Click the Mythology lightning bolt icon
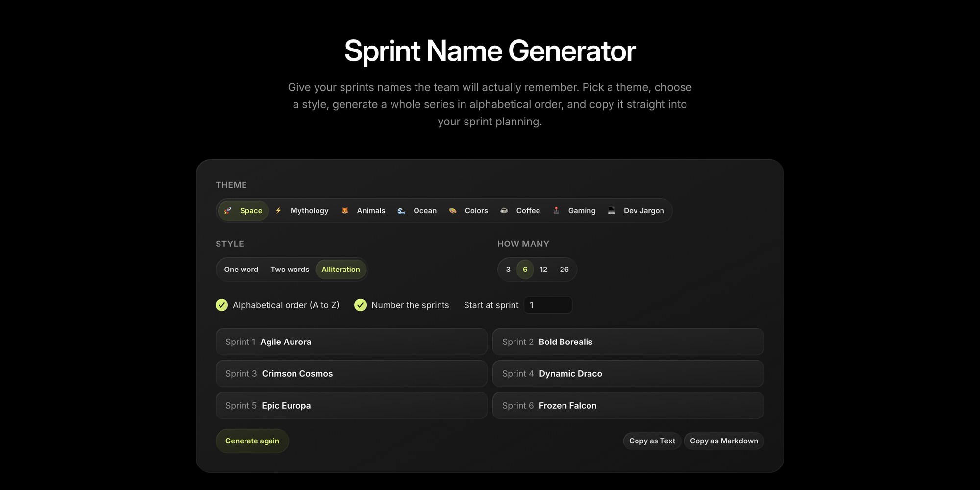980x490 pixels. (278, 211)
